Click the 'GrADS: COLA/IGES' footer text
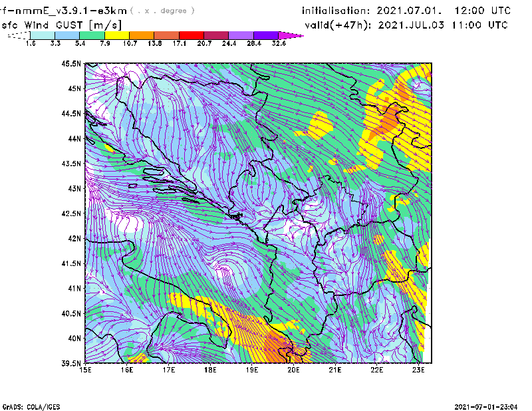 (31, 407)
